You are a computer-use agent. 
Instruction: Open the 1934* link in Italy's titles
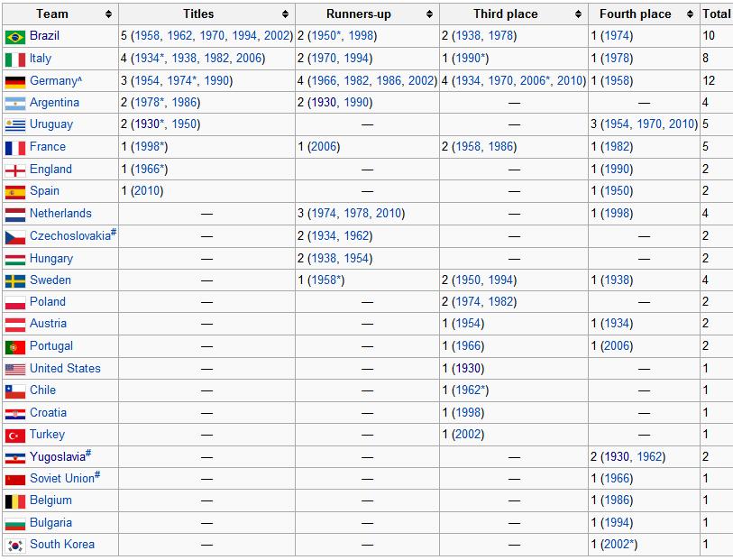(x=150, y=58)
